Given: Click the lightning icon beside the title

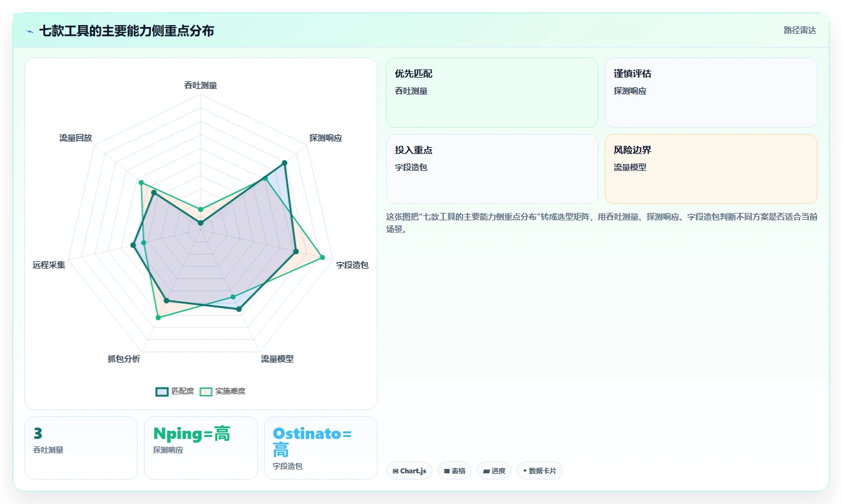Looking at the screenshot, I should [x=29, y=31].
